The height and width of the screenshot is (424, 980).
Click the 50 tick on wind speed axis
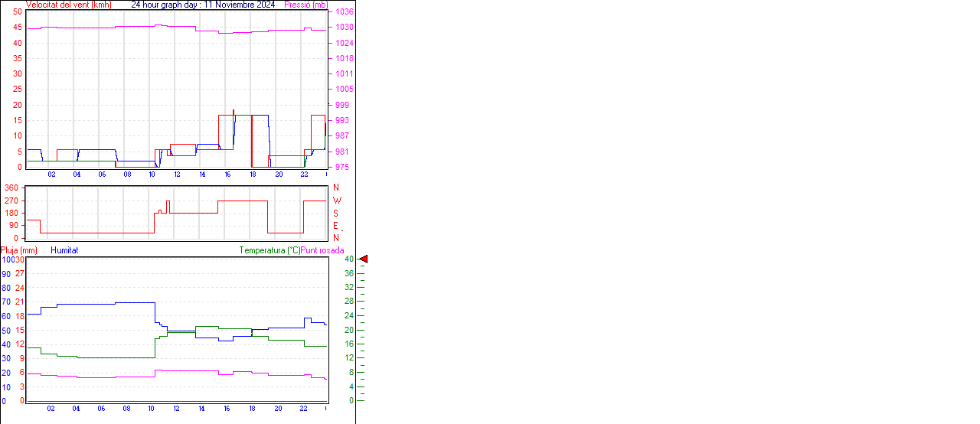click(17, 12)
